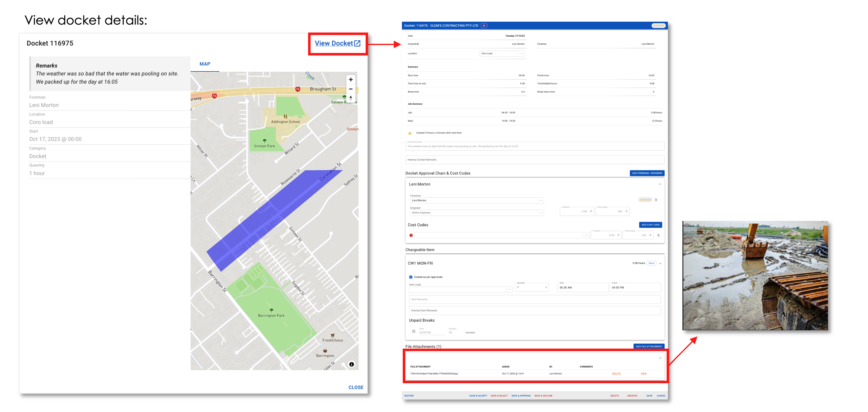Click the red error icon on the cost code field
This screenshot has width=868, height=412.
(411, 235)
